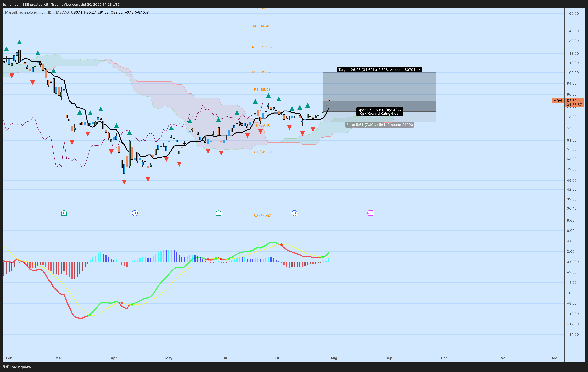
Task: Click the 160.00 price axis value
Action: pos(573,13)
